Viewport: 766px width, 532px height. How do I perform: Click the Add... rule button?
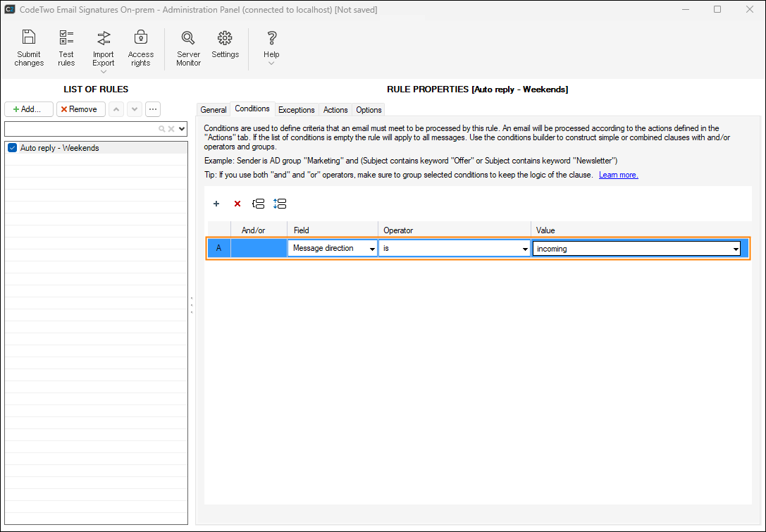(29, 109)
